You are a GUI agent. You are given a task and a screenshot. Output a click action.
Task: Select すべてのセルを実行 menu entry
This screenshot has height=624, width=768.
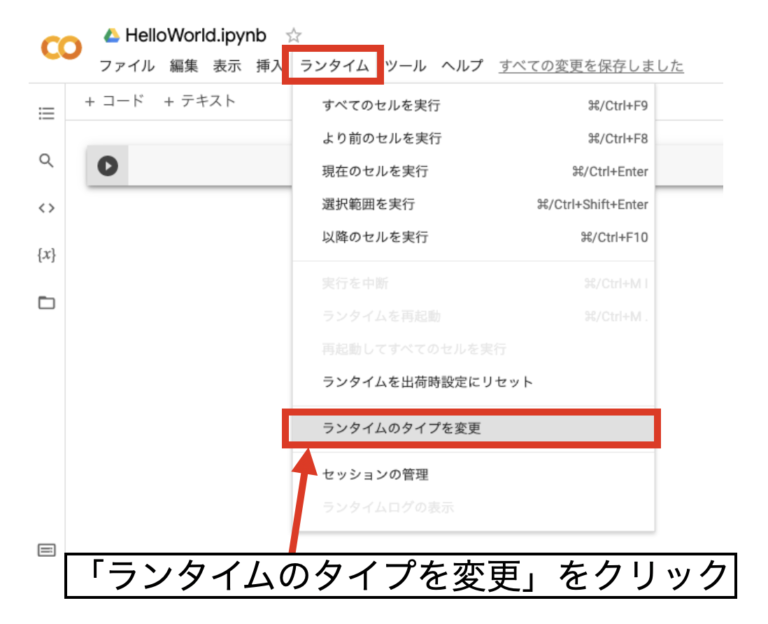coord(381,105)
